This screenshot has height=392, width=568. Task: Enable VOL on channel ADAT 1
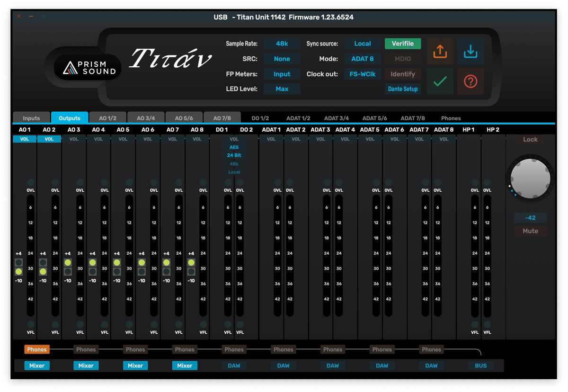click(271, 139)
